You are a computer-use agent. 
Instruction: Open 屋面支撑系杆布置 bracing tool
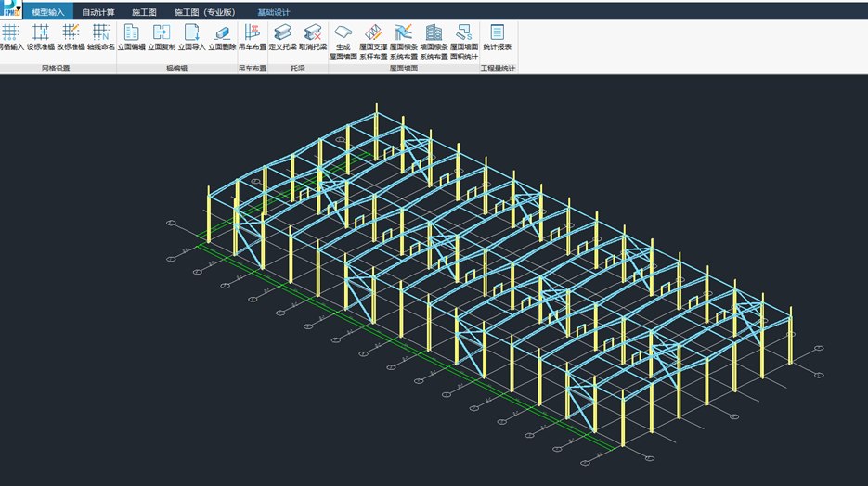coord(373,42)
